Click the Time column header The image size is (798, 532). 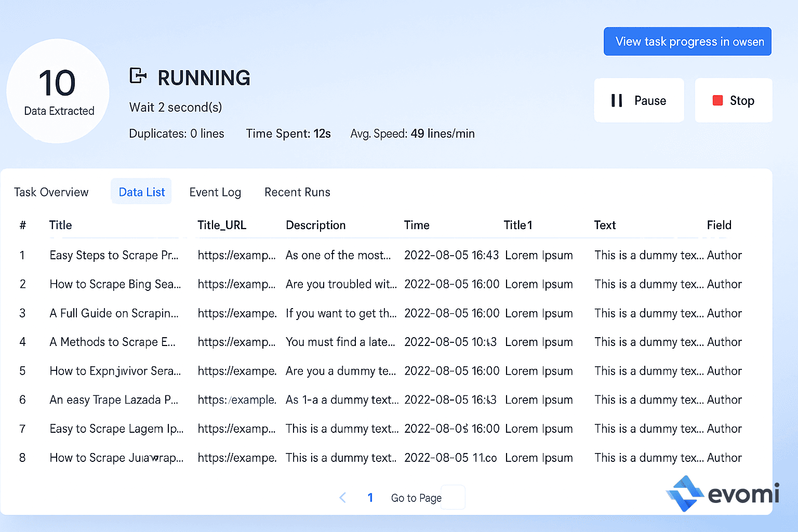click(417, 225)
